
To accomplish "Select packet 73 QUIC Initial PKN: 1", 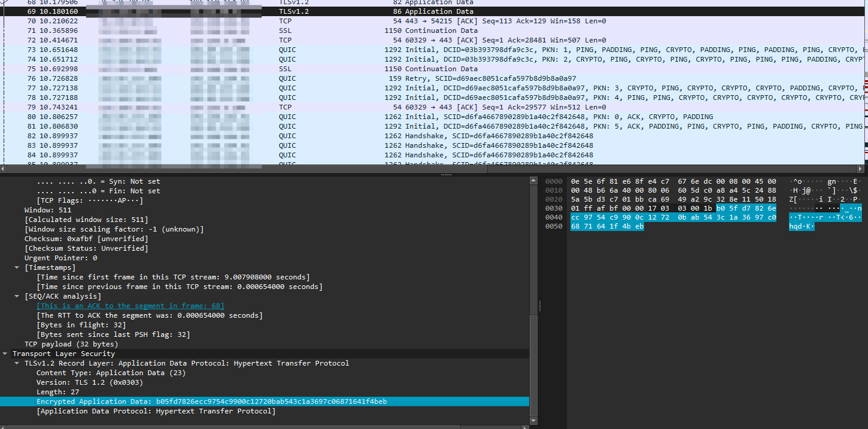I will (431, 50).
